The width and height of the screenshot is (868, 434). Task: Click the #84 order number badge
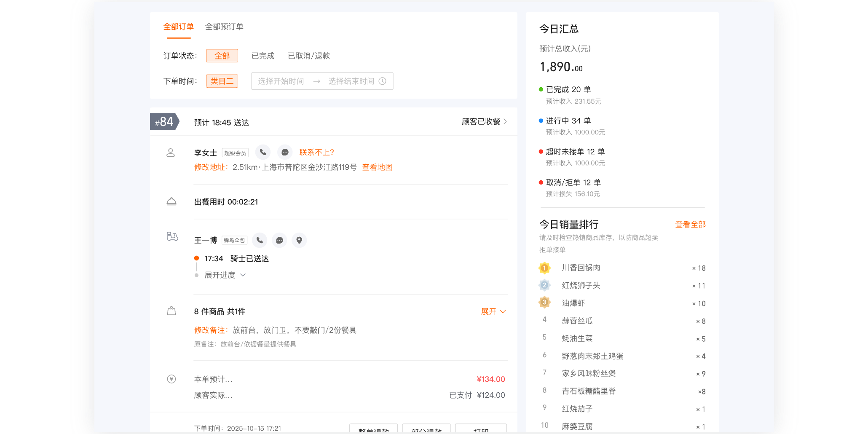[164, 122]
